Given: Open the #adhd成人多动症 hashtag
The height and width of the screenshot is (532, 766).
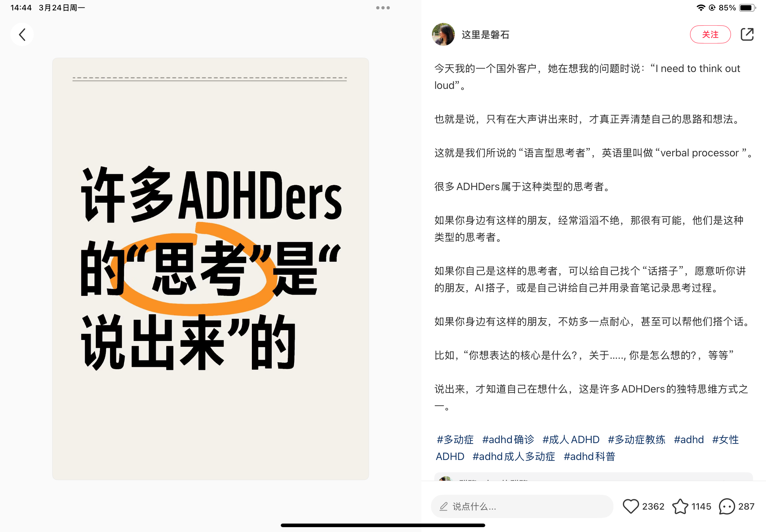Looking at the screenshot, I should coord(513,456).
